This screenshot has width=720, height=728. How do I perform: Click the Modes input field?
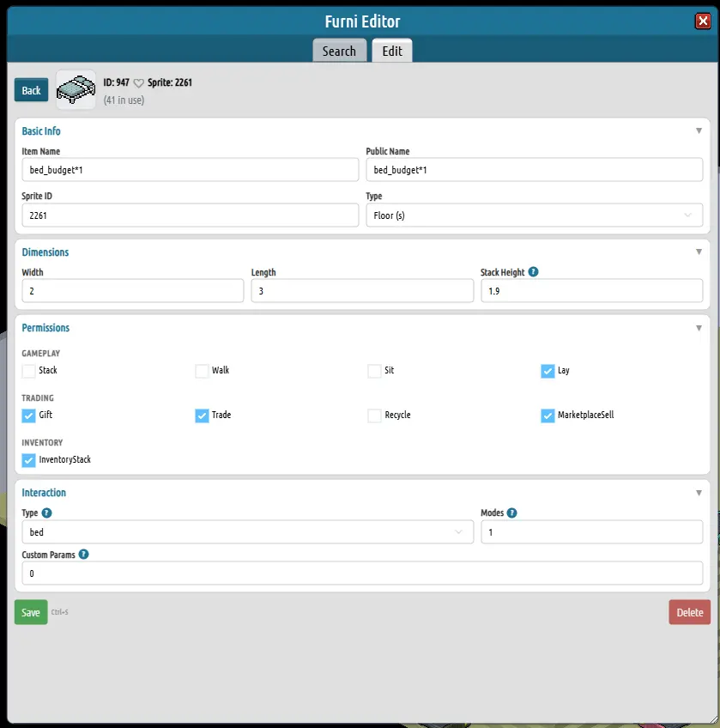592,532
